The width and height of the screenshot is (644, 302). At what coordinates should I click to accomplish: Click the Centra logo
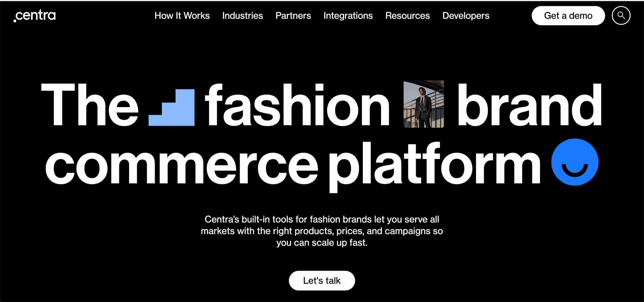pos(34,16)
